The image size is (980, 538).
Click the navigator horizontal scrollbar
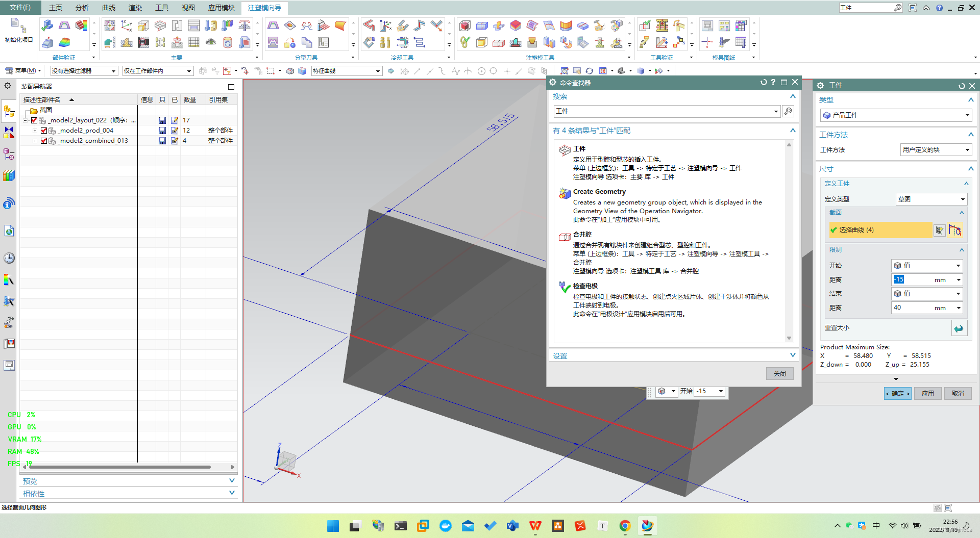120,467
